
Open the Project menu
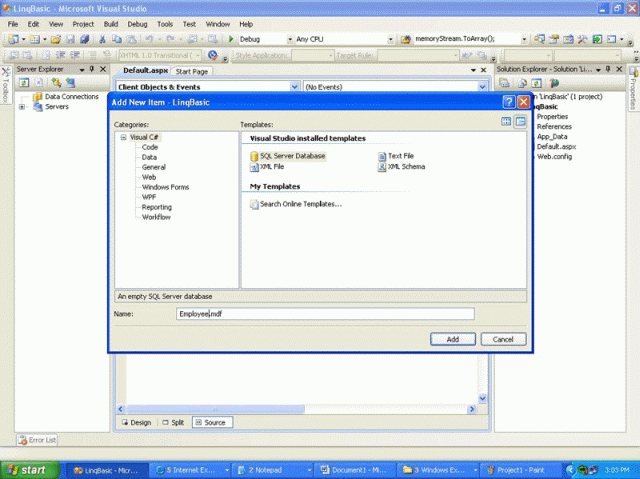click(x=83, y=24)
